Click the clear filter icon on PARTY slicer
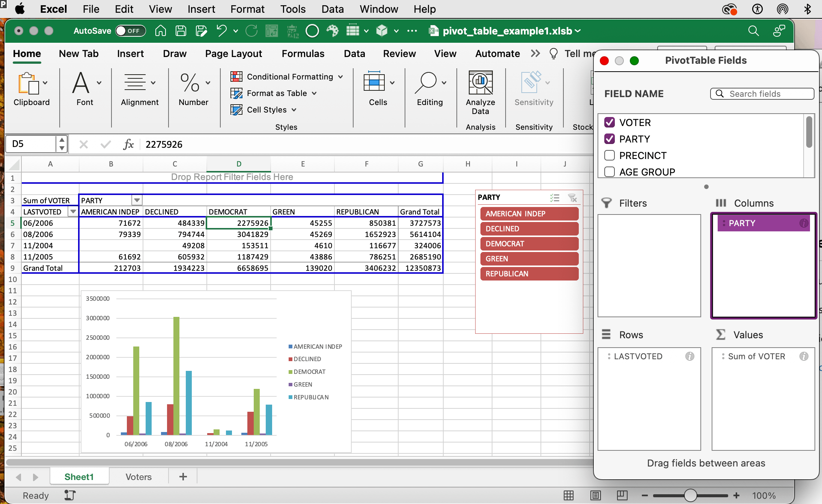 coord(572,198)
